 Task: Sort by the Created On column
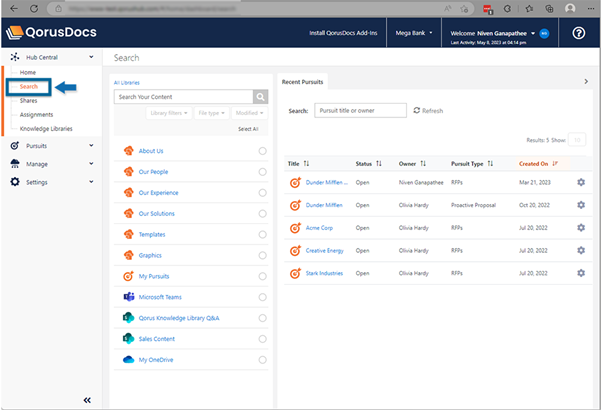tap(538, 164)
